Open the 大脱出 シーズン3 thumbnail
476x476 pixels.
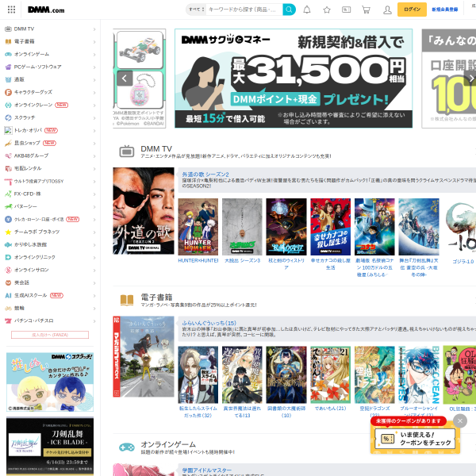[242, 227]
